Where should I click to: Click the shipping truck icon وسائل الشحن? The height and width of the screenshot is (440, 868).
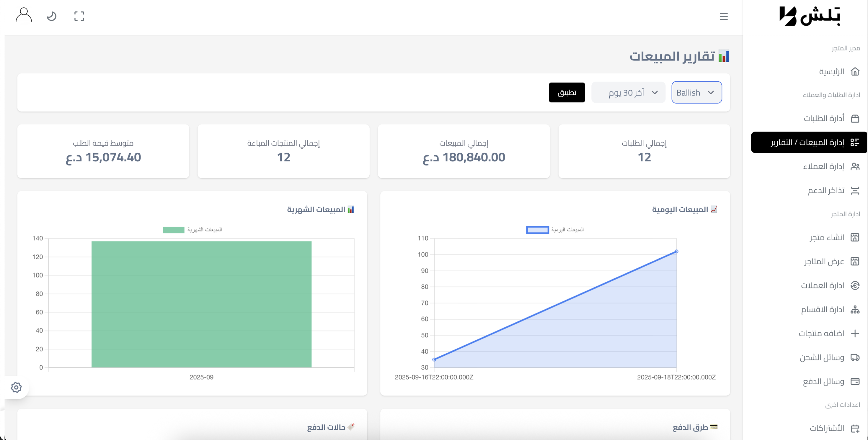coord(855,357)
